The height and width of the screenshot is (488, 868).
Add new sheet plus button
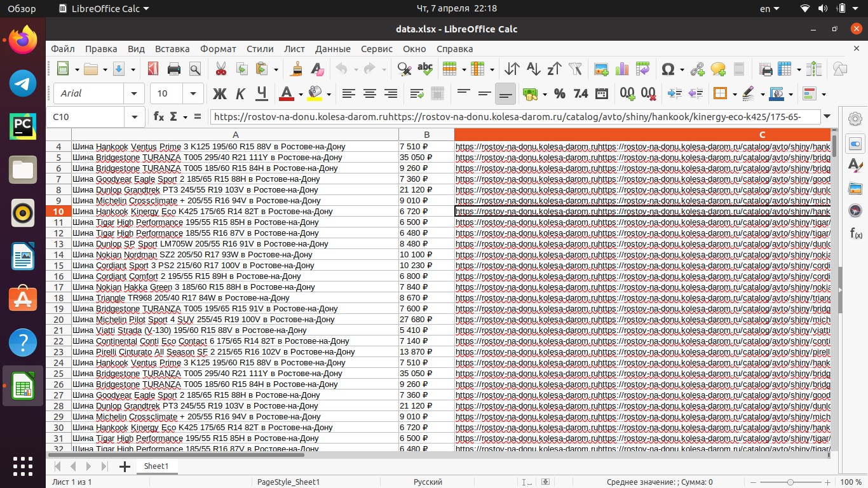tap(125, 467)
